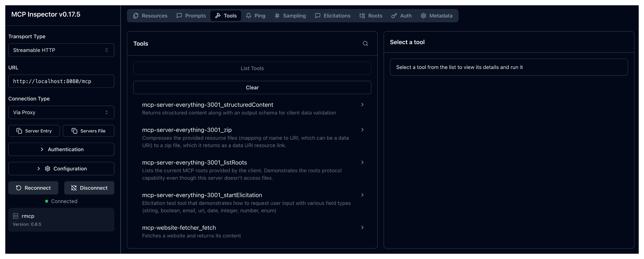Viewport: 644px width, 259px height.
Task: Open the structuredContent tool chevron
Action: (362, 105)
